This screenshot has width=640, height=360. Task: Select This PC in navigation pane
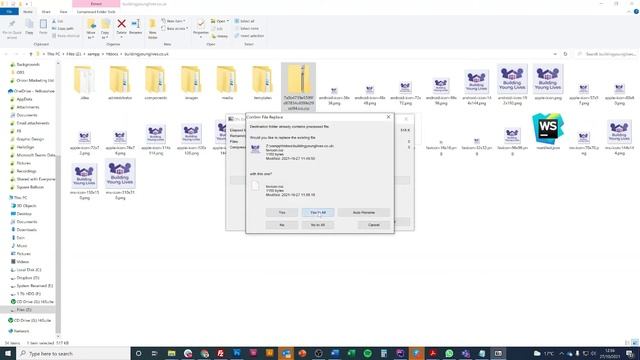pos(20,198)
